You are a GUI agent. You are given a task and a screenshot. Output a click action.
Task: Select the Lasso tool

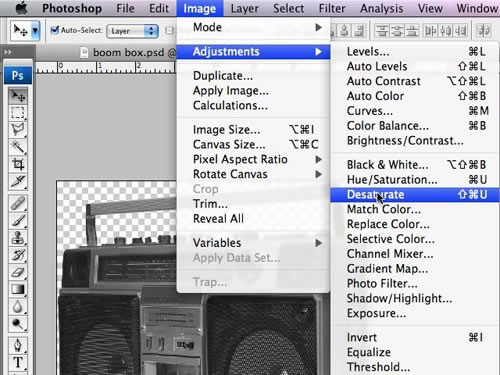pyautogui.click(x=18, y=129)
